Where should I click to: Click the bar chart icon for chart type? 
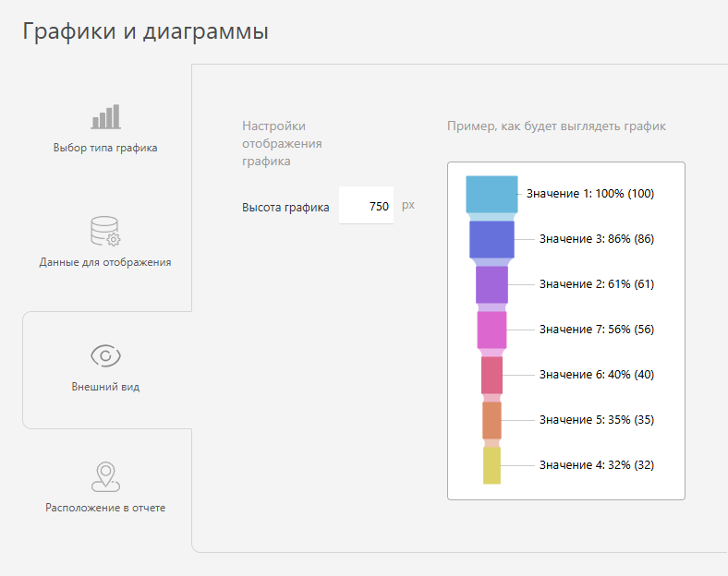coord(106,116)
